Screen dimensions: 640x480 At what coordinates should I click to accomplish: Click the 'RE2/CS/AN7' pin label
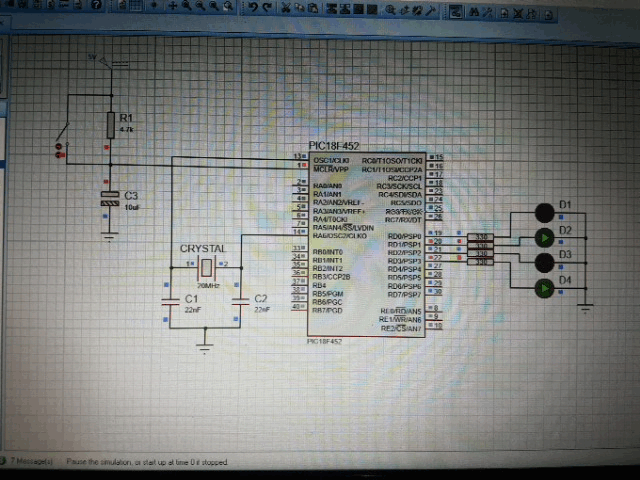tap(401, 328)
